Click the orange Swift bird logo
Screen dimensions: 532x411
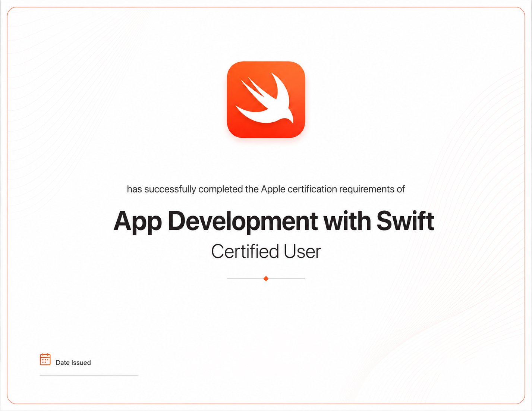coord(266,100)
